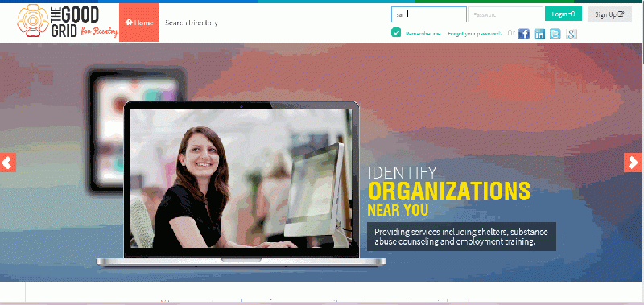The width and height of the screenshot is (644, 305).
Task: Select the NEAR YOU text
Action: point(398,210)
